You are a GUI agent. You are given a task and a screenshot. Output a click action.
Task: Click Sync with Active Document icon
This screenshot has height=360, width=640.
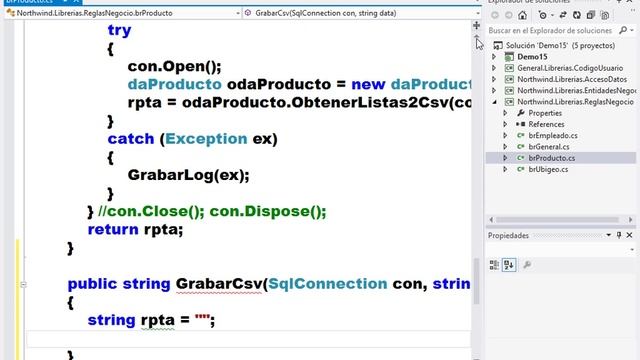[x=563, y=16]
